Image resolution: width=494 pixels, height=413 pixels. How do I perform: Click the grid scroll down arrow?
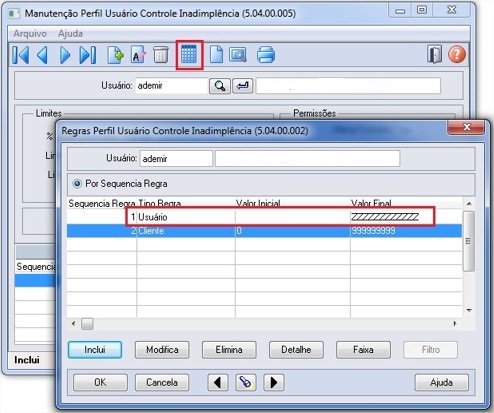tap(469, 310)
